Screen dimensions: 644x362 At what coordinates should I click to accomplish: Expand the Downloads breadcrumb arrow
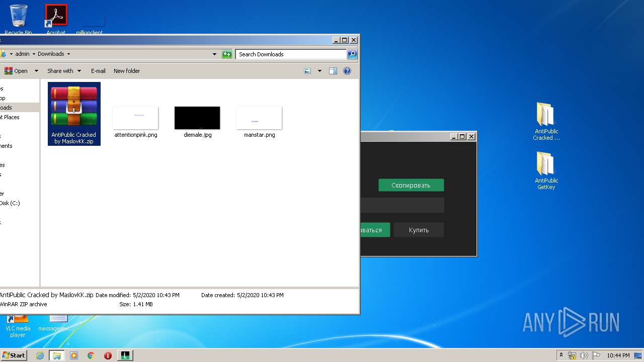68,54
